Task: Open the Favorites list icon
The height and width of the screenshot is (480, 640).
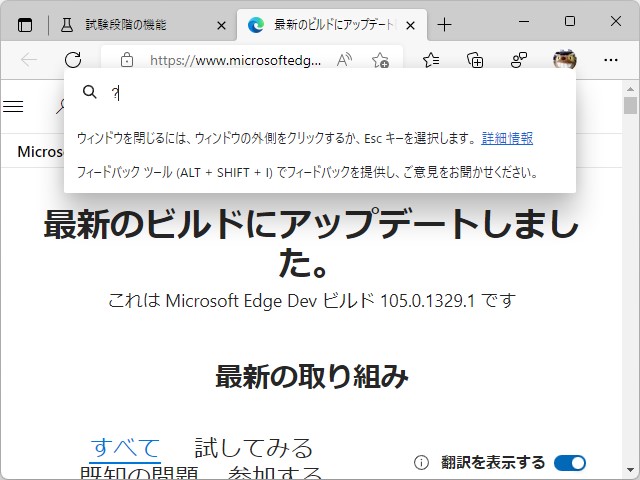Action: (x=431, y=60)
